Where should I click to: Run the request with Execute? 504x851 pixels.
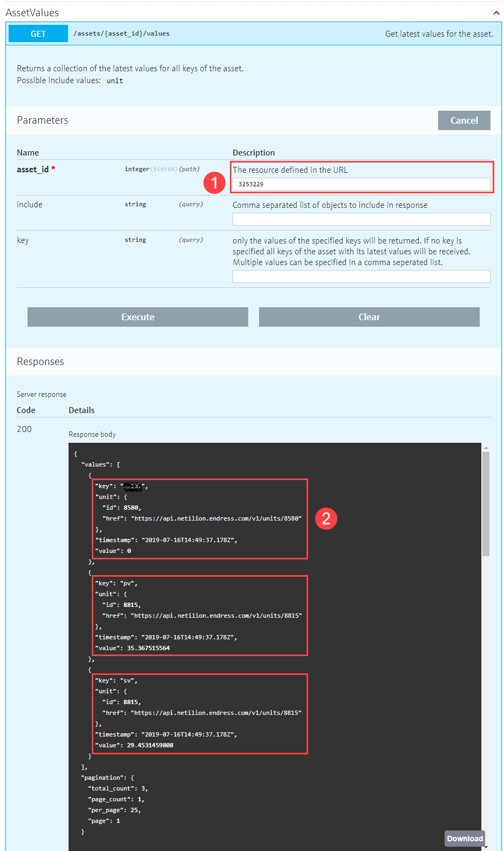pyautogui.click(x=138, y=317)
